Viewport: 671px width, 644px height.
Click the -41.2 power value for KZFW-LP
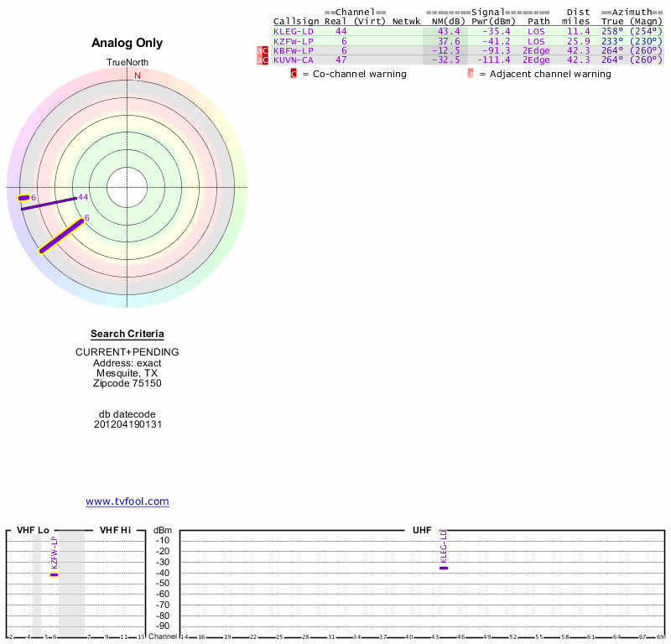pyautogui.click(x=497, y=41)
